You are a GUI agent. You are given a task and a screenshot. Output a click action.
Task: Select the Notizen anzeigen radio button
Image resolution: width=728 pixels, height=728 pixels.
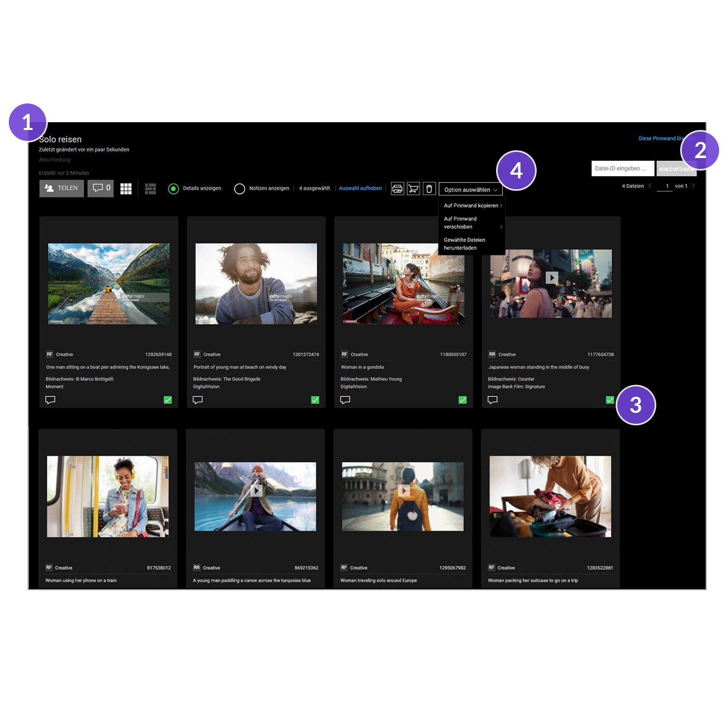click(239, 189)
